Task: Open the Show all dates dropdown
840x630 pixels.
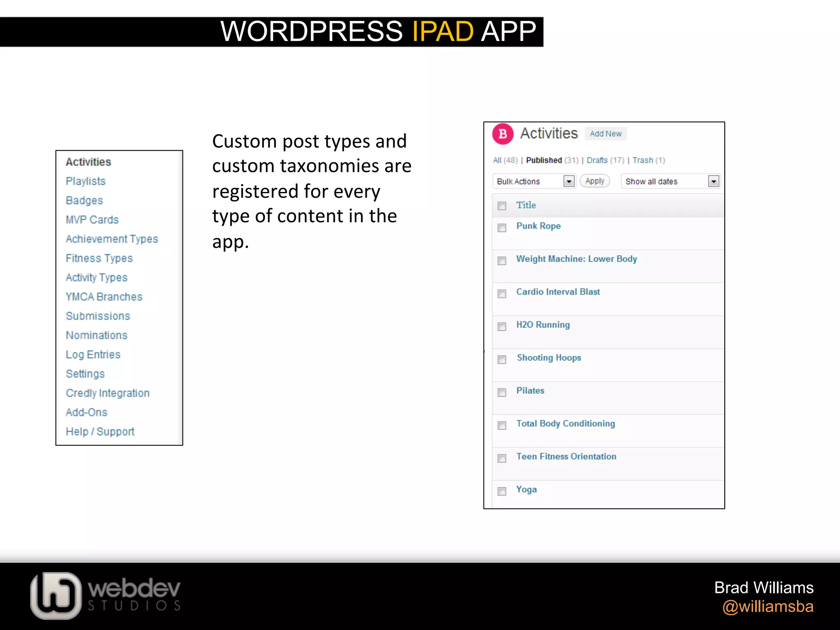Action: coord(671,181)
